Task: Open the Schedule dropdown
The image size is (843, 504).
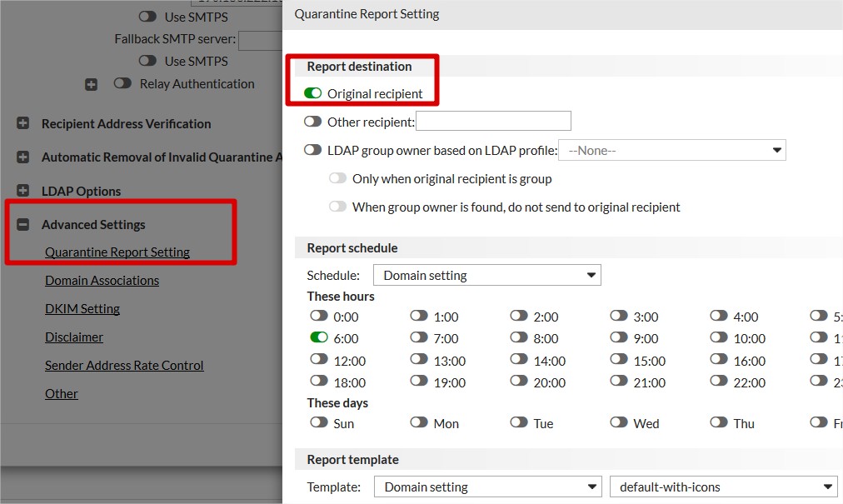Action: click(486, 275)
